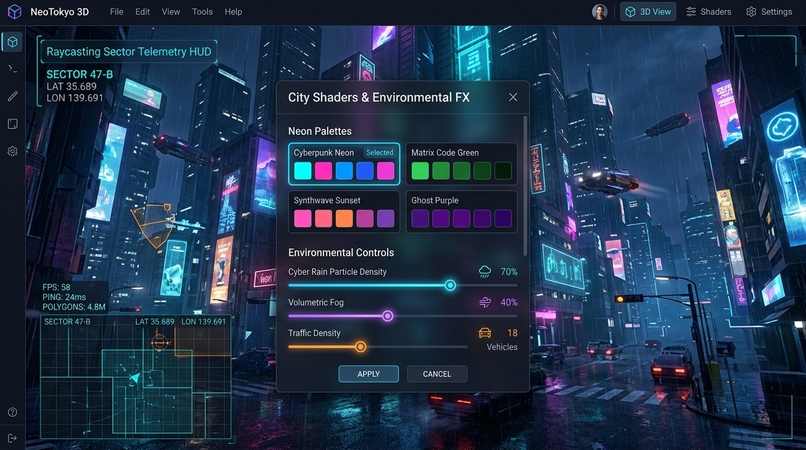This screenshot has height=450, width=806.
Task: Open the File menu
Action: 117,11
